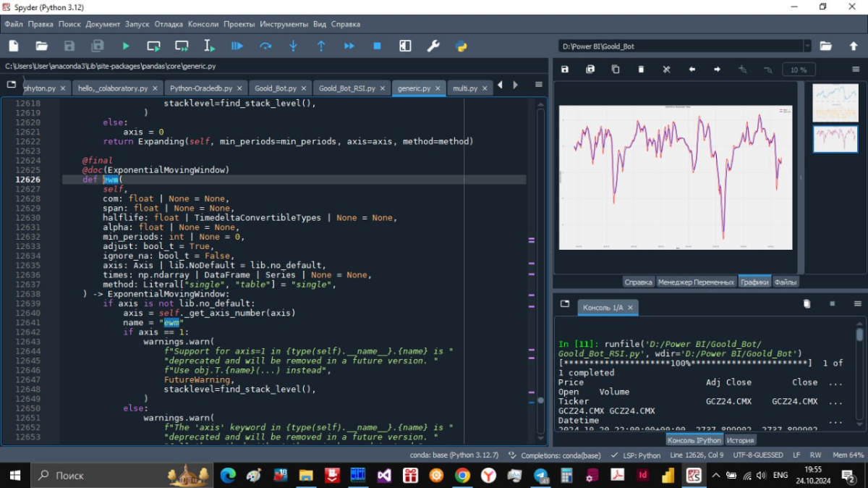Copy plot to clipboard icon
The height and width of the screenshot is (488, 868).
tap(616, 70)
